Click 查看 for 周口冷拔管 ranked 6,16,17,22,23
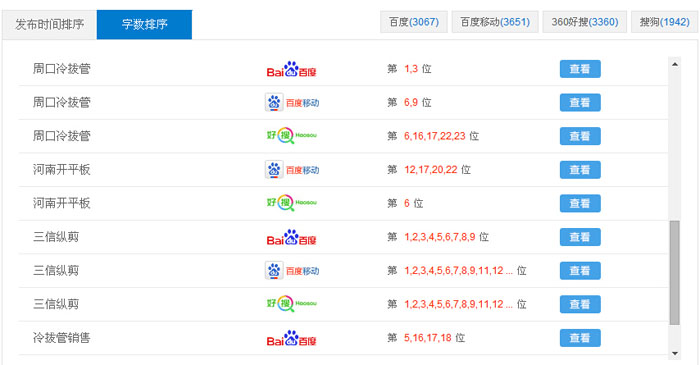700x365 pixels. click(580, 136)
